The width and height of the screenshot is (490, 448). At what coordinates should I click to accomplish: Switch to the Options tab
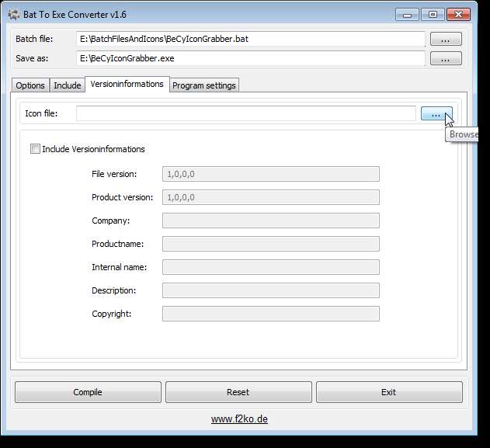(x=30, y=85)
